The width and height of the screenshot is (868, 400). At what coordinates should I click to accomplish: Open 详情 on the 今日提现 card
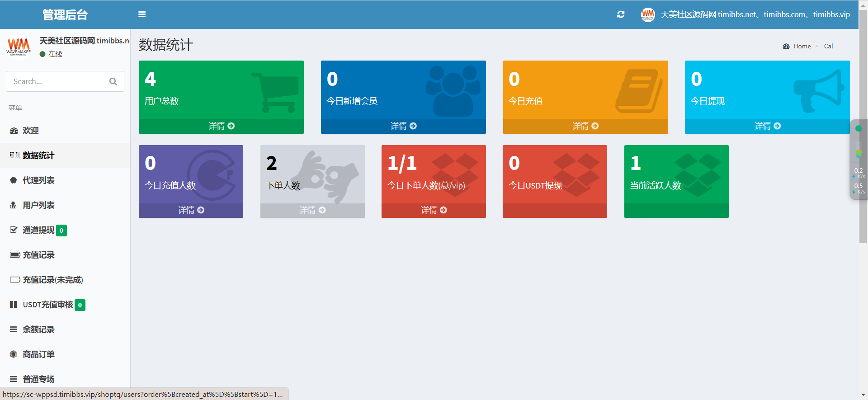[767, 126]
